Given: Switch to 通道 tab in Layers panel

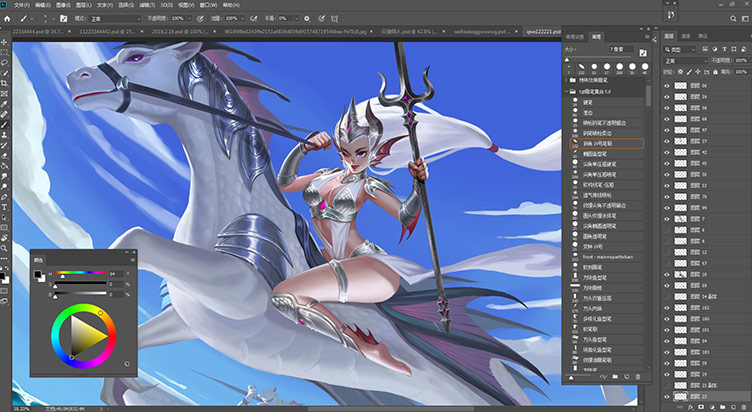Looking at the screenshot, I should [686, 36].
